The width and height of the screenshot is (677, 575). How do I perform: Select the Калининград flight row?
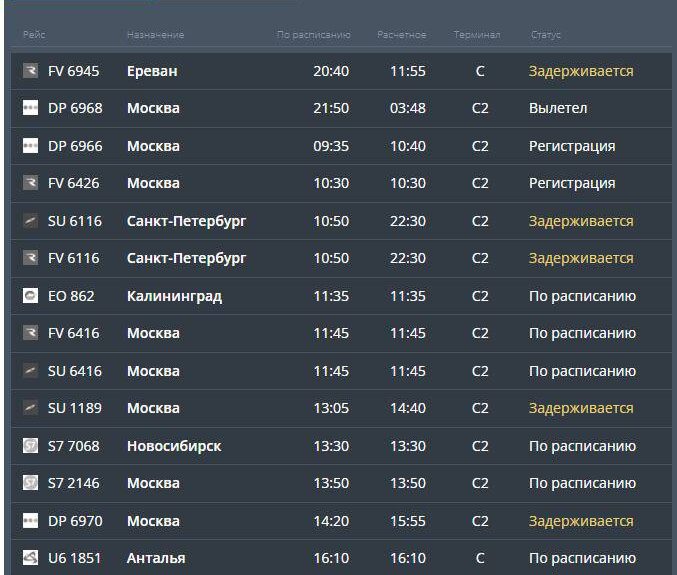point(341,296)
